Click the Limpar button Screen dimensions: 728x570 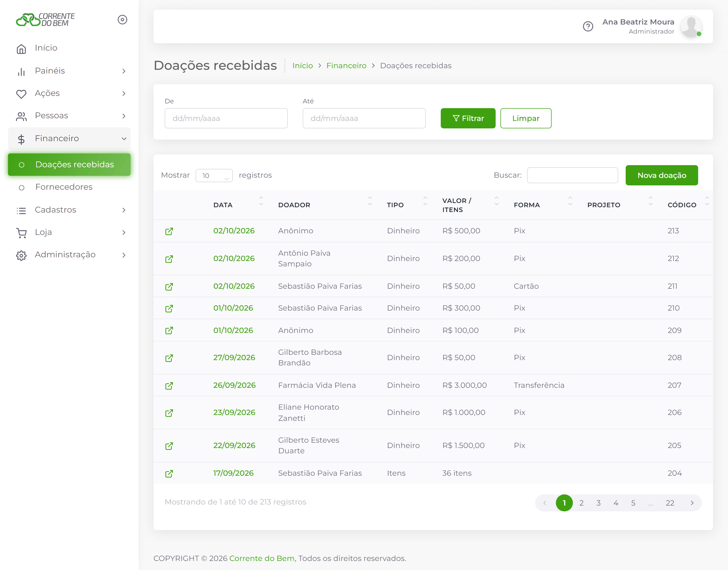point(525,118)
